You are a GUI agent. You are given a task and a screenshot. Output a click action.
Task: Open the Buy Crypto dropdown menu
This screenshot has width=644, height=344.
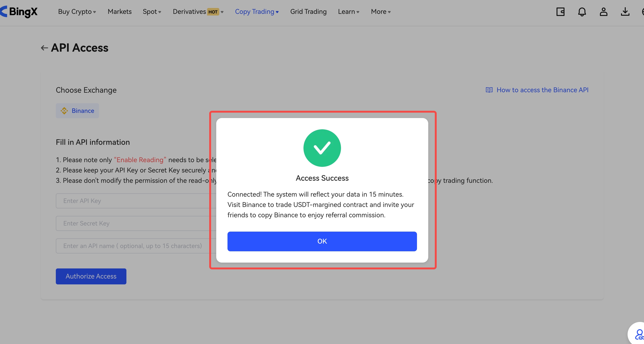coord(77,11)
